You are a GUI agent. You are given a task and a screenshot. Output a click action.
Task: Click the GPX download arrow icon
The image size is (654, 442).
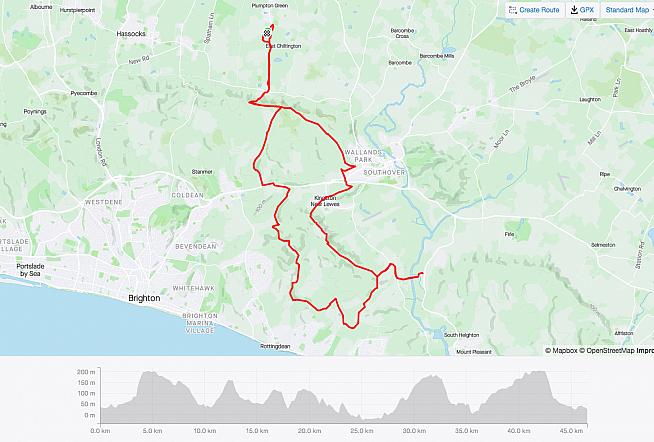pos(574,10)
